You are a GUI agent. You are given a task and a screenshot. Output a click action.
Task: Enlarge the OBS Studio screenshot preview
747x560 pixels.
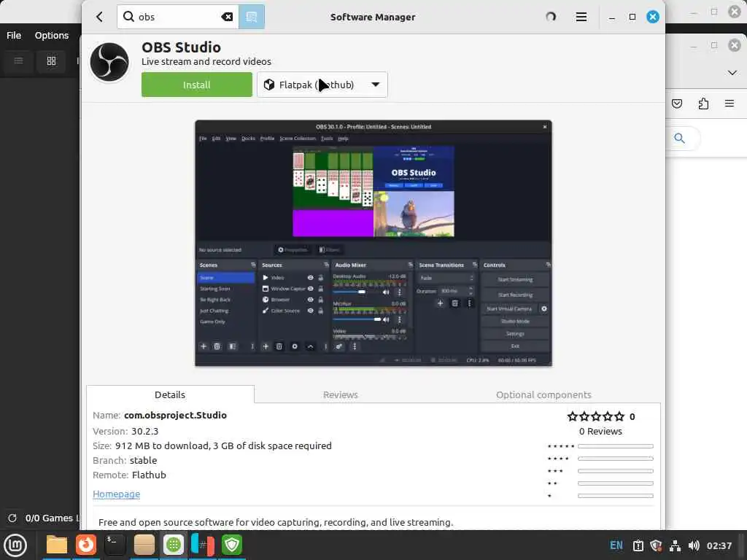click(x=373, y=243)
